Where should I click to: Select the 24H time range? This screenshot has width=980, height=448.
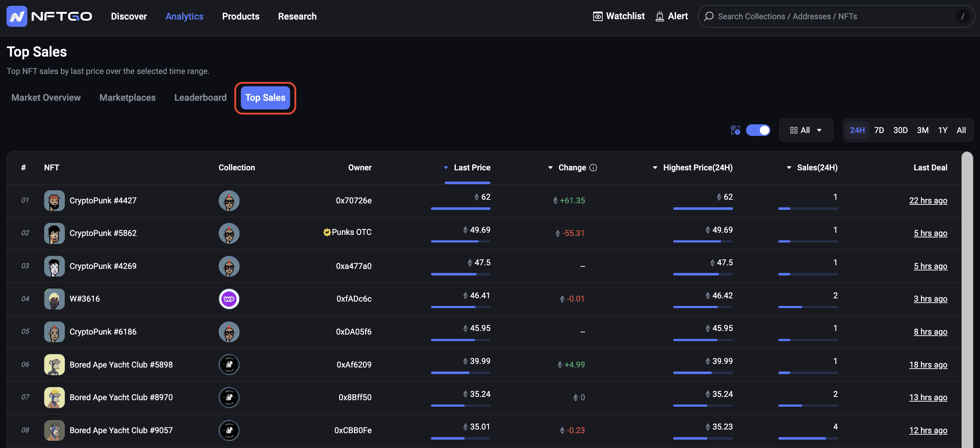(857, 130)
